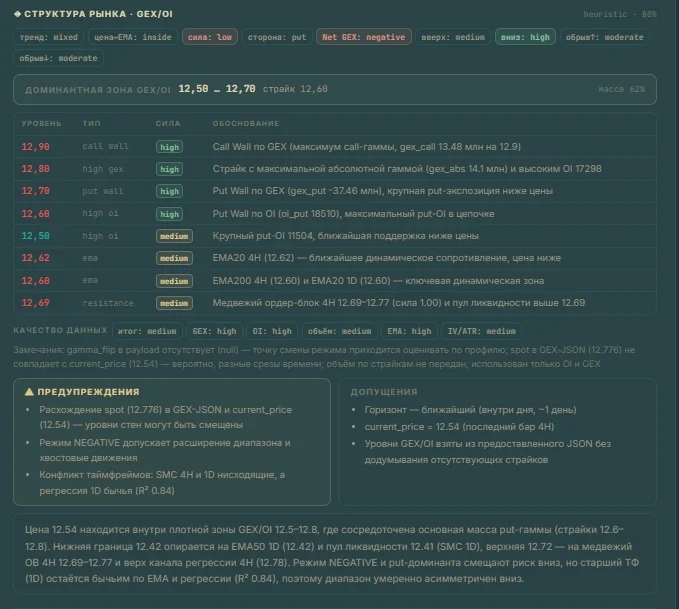Click the high badge in call wall row

(x=169, y=147)
